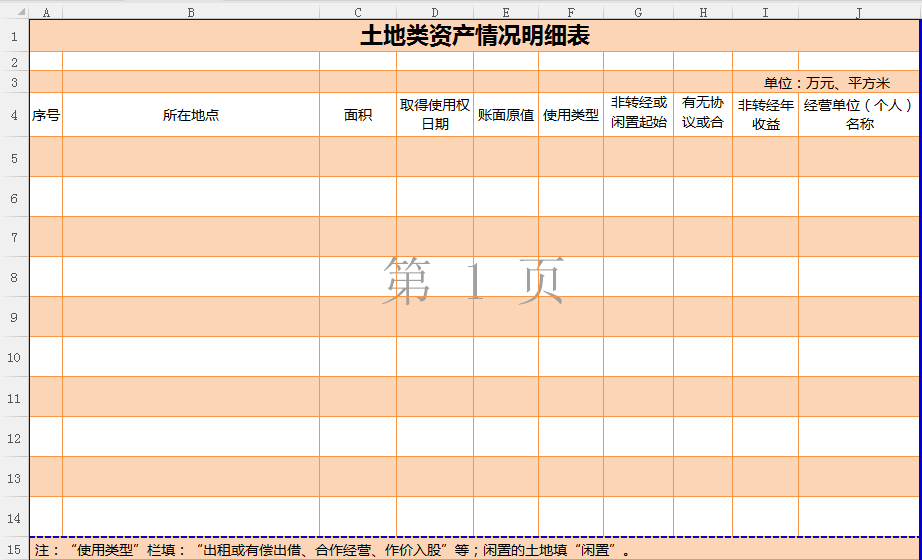Click row 10 header
Screen dimensions: 922x560
[14, 357]
